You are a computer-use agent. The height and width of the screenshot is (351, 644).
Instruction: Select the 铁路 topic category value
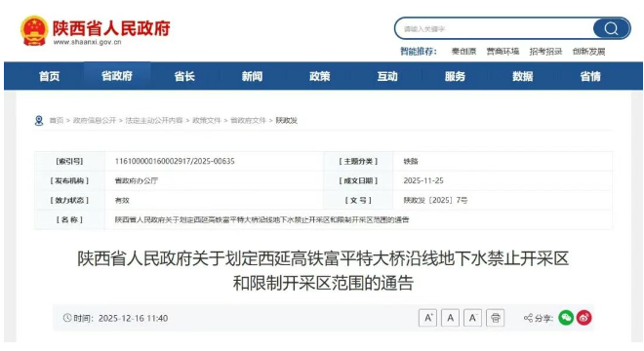411,161
